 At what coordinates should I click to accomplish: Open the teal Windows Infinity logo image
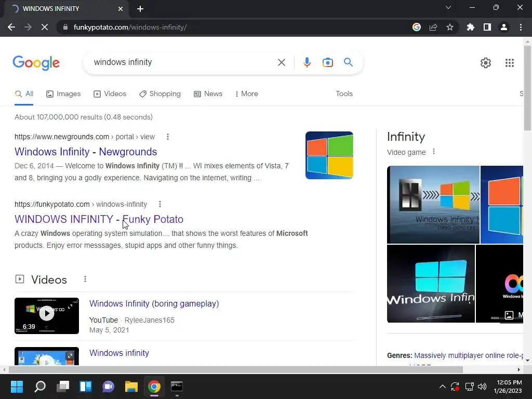pos(431,284)
